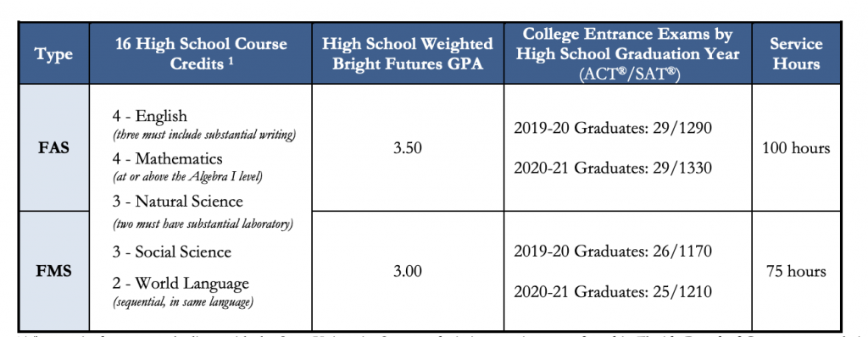Click the Type column header
Image resolution: width=868 pixels, height=337 pixels.
click(53, 53)
